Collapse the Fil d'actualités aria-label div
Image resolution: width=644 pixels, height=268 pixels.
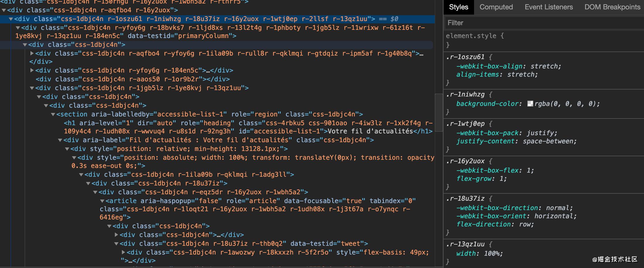(60, 140)
